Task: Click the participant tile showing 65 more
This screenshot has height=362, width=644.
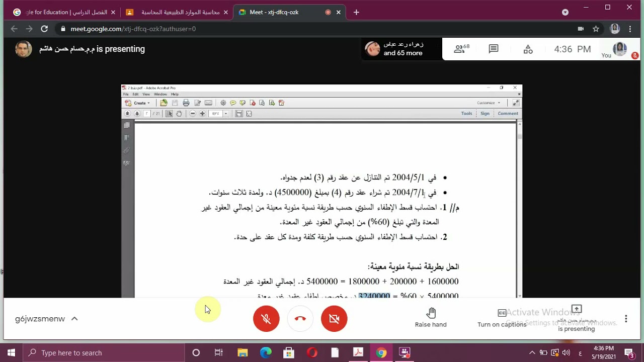Action: [x=401, y=49]
